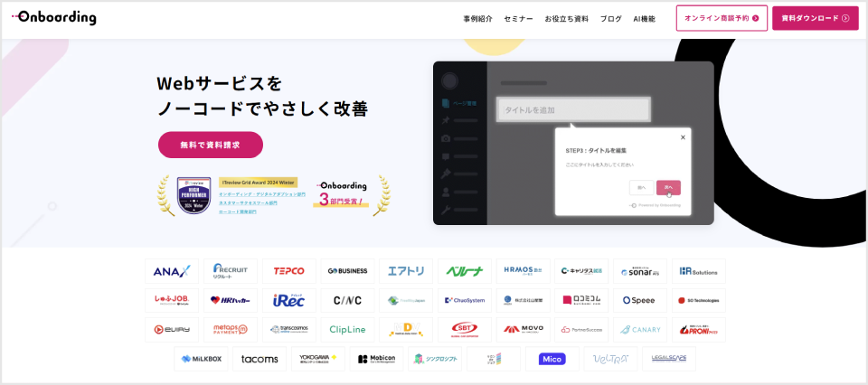Click the Mico logo
This screenshot has width=868, height=385.
tap(552, 359)
